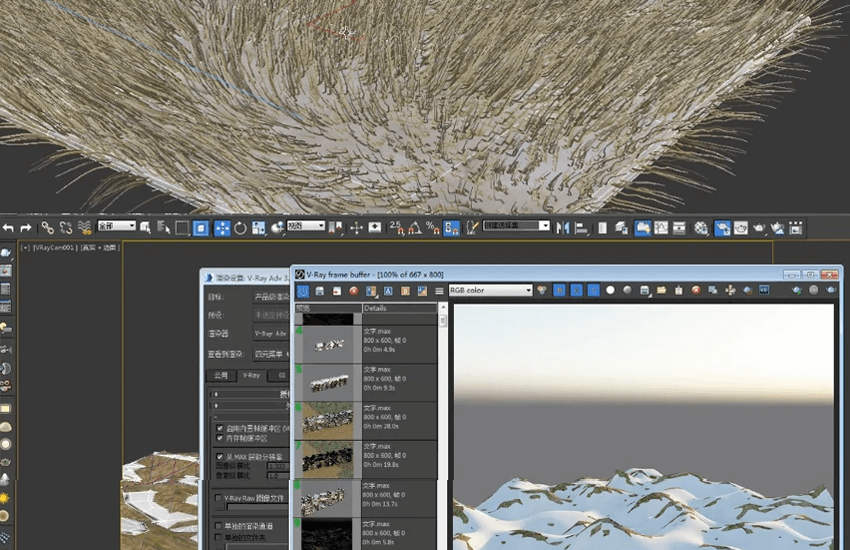The image size is (850, 550).
Task: Select the Select and Move tool
Action: click(x=221, y=228)
